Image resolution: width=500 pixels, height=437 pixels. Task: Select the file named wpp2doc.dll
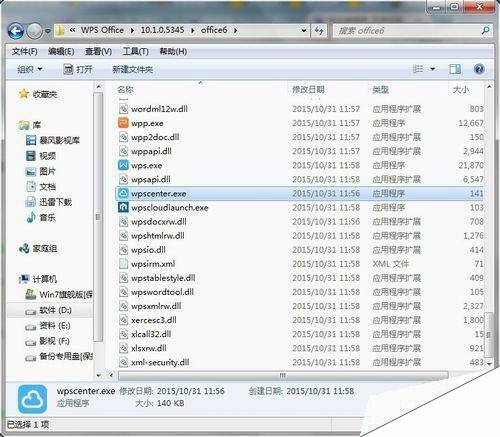pyautogui.click(x=155, y=137)
